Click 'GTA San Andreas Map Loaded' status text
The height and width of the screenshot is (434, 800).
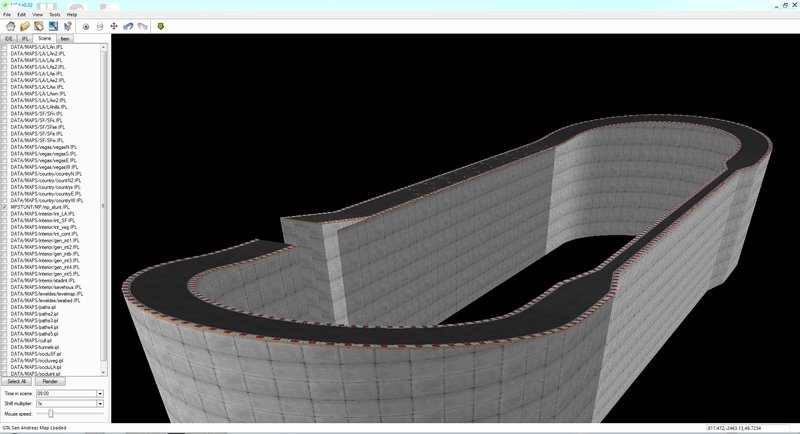pos(34,428)
